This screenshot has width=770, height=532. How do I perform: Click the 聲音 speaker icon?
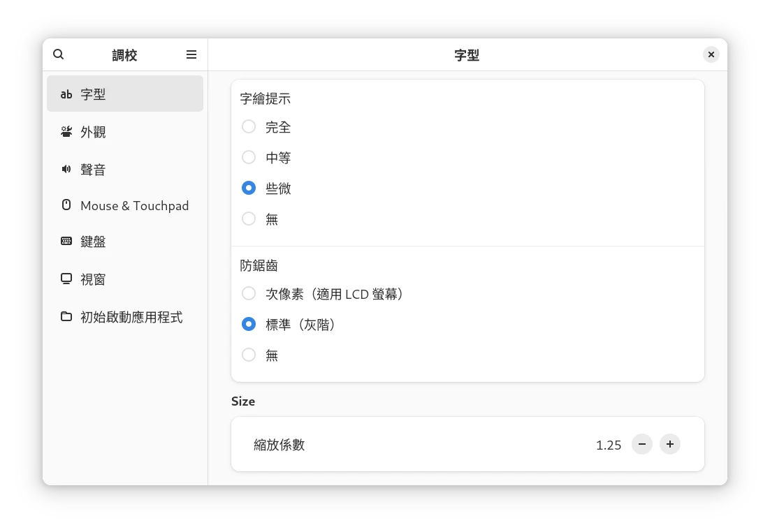[x=66, y=170]
